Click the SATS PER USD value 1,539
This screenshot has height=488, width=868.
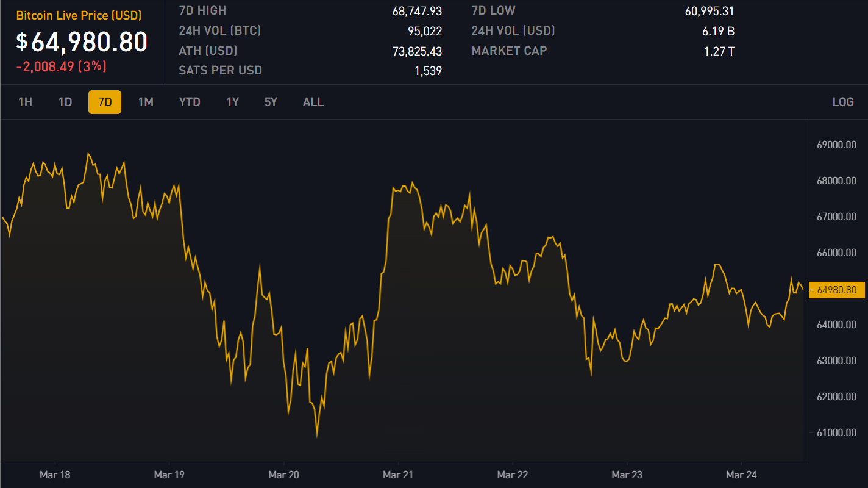427,71
